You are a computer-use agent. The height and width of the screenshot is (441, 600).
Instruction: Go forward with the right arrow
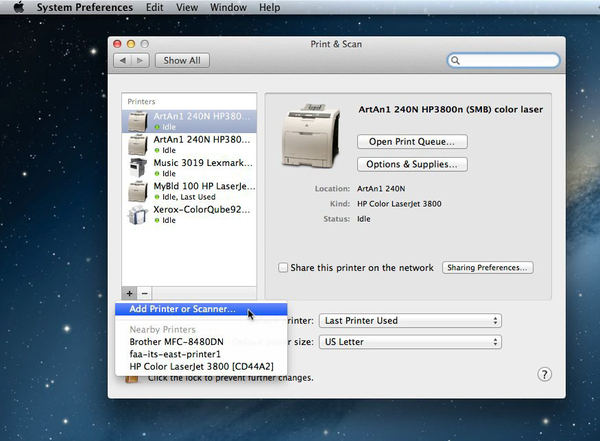[140, 60]
